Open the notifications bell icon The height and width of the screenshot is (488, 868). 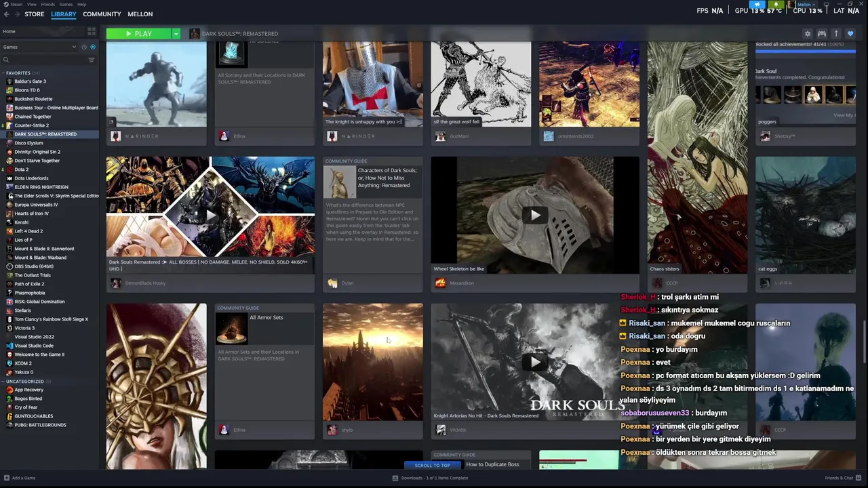(x=776, y=4)
